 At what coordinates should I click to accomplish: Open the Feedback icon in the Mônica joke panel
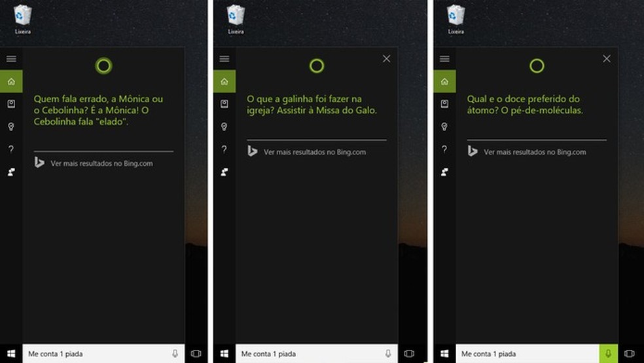pos(11,172)
